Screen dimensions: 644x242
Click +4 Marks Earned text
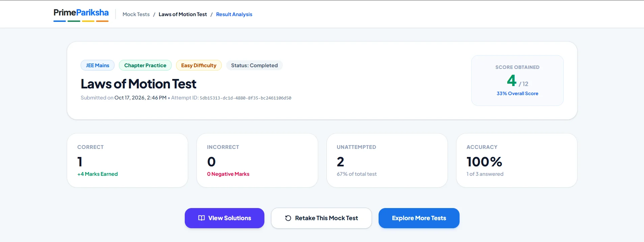97,174
